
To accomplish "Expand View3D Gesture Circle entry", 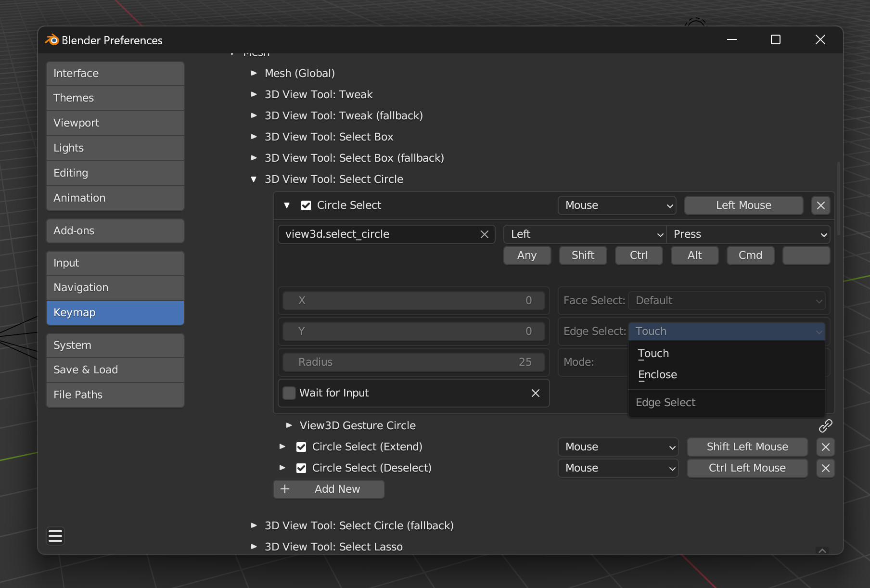I will (x=289, y=425).
